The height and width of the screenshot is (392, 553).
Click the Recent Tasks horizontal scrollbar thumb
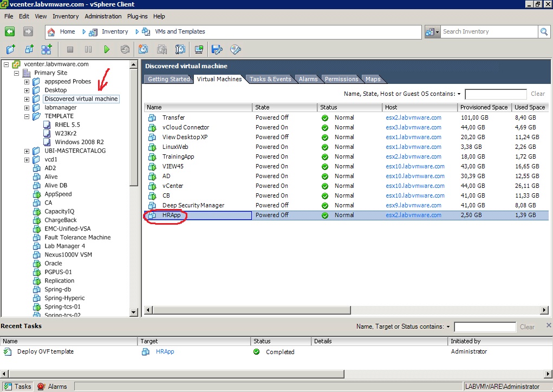click(x=177, y=374)
